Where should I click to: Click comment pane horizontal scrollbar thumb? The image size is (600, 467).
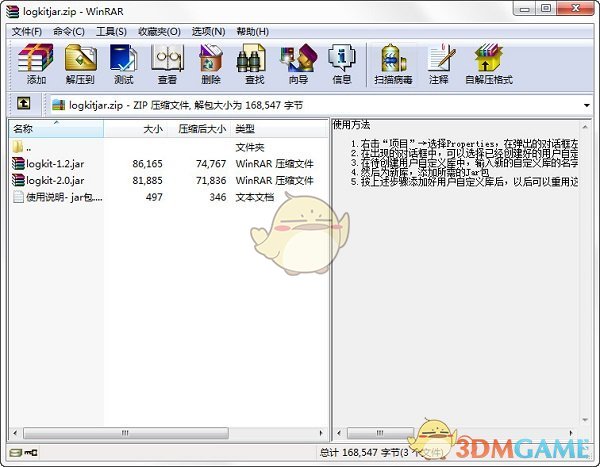[x=380, y=433]
